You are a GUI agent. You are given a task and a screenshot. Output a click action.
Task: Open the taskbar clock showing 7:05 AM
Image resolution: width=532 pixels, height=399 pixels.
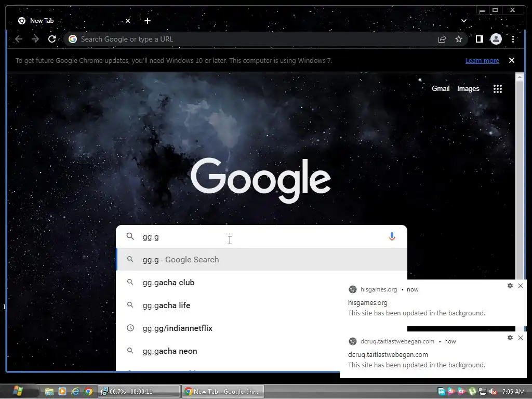(513, 392)
